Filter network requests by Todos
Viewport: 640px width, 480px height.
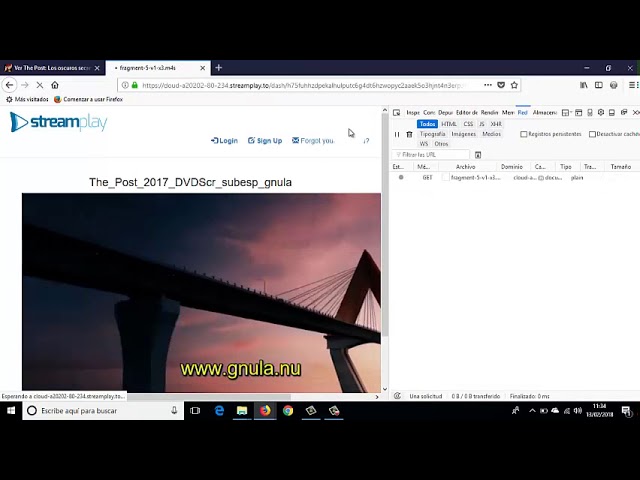(427, 124)
